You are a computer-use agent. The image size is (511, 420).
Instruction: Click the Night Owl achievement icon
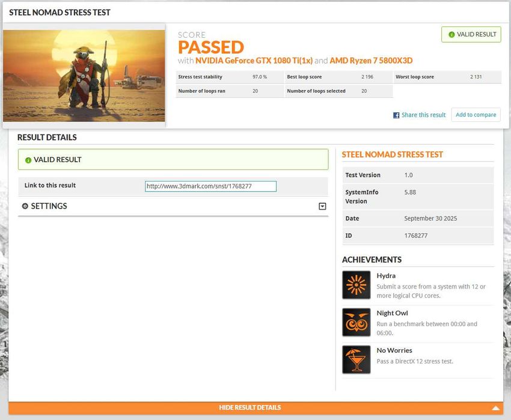pyautogui.click(x=356, y=322)
